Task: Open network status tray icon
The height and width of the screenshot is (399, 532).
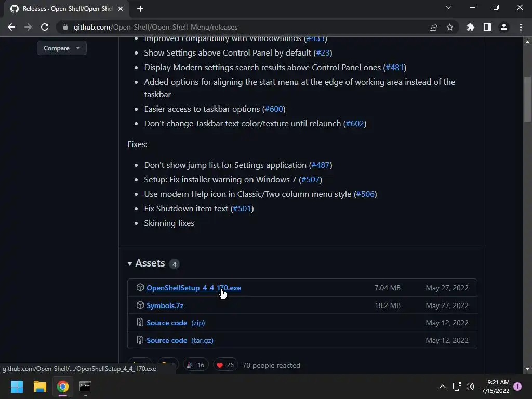Action: (457, 387)
